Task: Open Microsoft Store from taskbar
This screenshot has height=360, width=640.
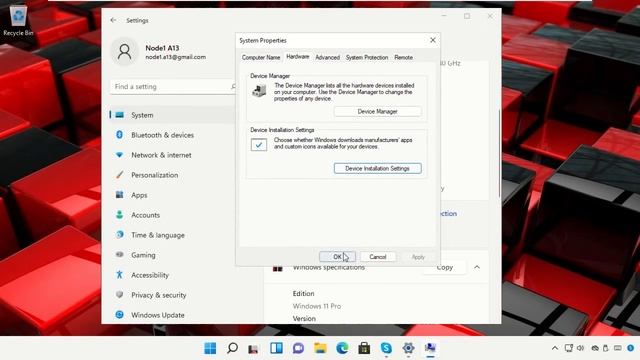Action: (364, 348)
